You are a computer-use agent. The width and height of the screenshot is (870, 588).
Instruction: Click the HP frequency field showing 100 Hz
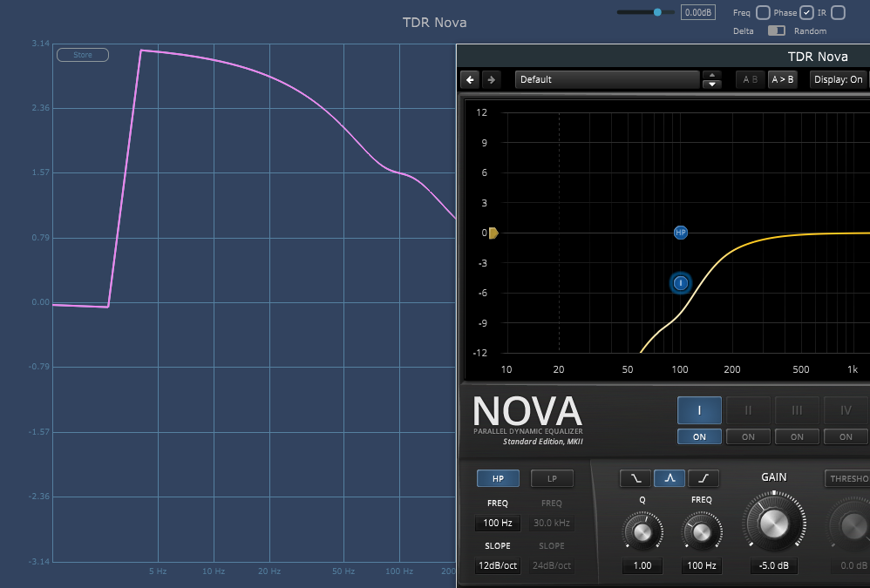tap(498, 523)
